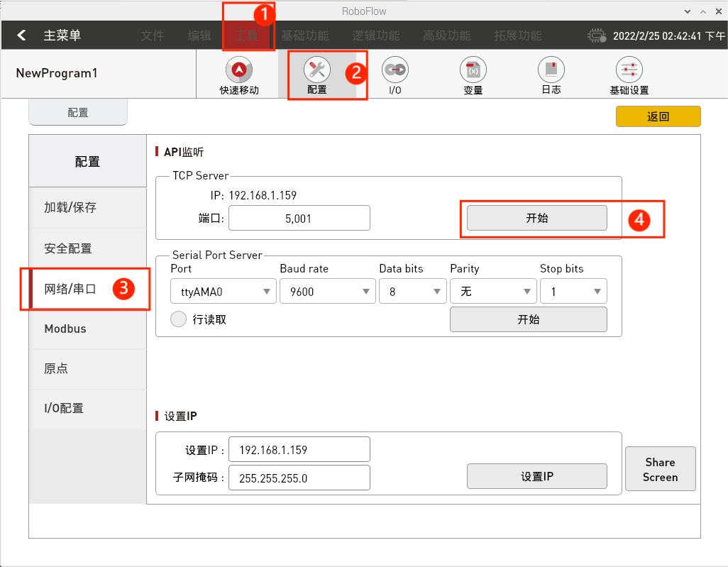Open the Stop bits dropdown
This screenshot has height=567, width=728.
tap(573, 292)
